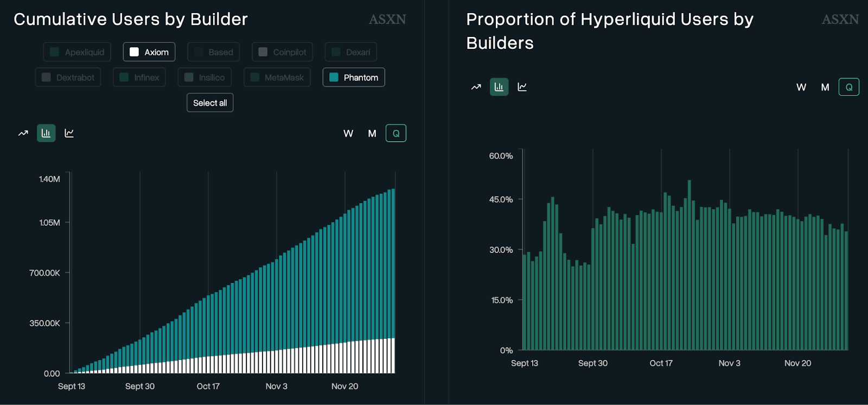Click ASXN logo above Proportion chart
The height and width of the screenshot is (405, 868).
click(840, 20)
